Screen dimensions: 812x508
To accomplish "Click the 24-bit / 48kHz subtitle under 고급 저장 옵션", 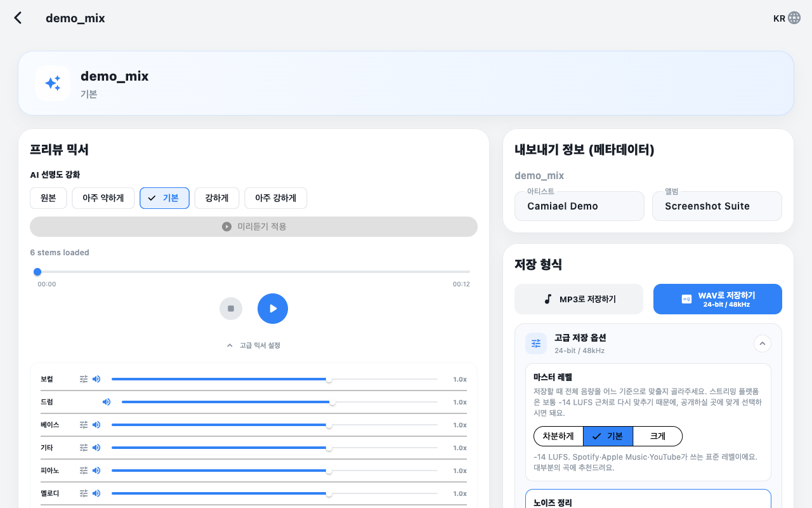I will point(579,351).
